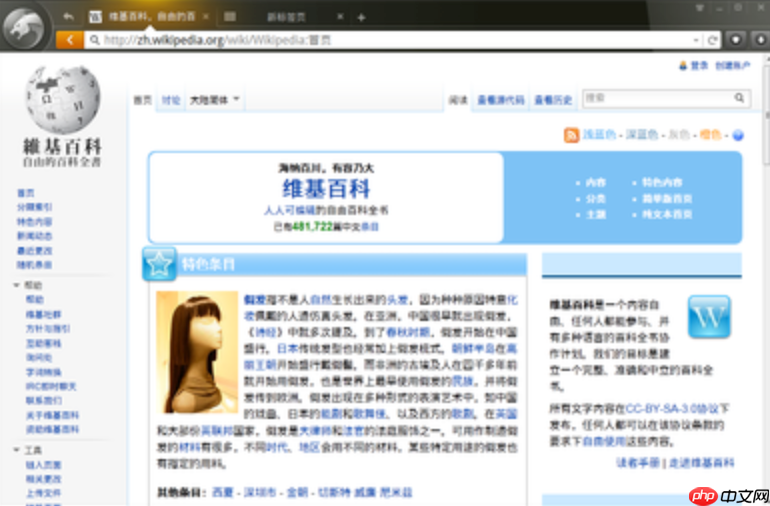770x506 pixels.
Task: Click in the URL address field
Action: (395, 40)
